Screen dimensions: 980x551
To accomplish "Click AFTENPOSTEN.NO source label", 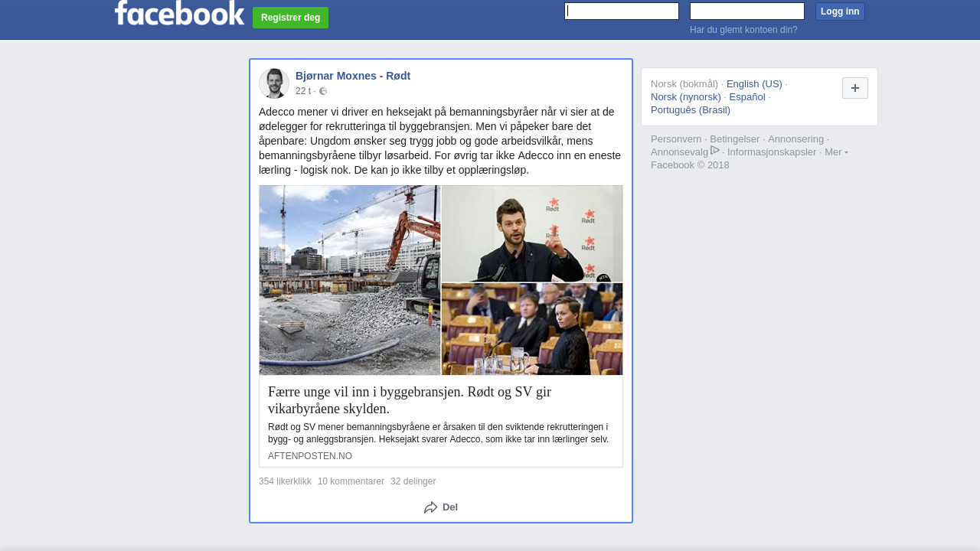I will point(310,456).
